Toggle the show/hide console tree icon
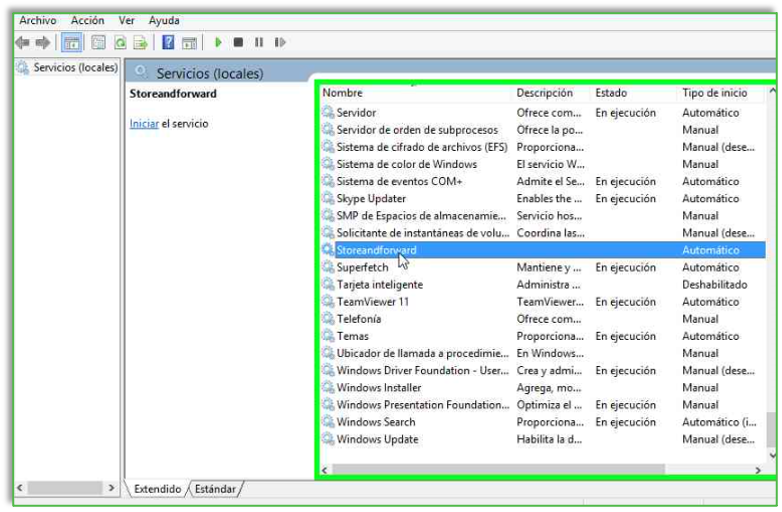 tap(72, 43)
